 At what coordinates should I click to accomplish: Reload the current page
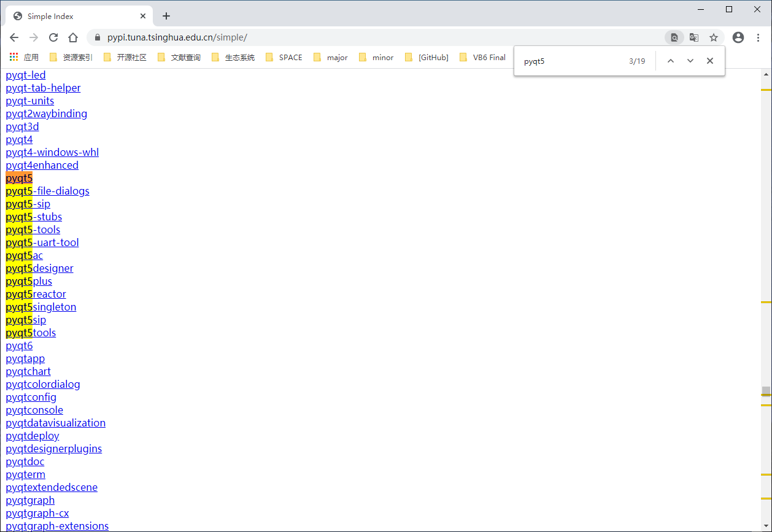(53, 37)
